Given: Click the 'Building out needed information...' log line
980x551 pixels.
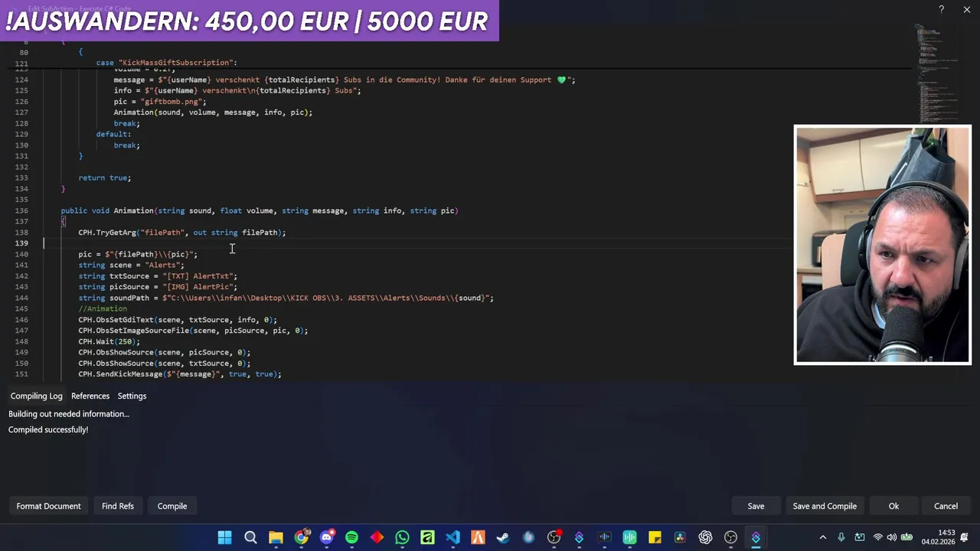Looking at the screenshot, I should (x=69, y=414).
